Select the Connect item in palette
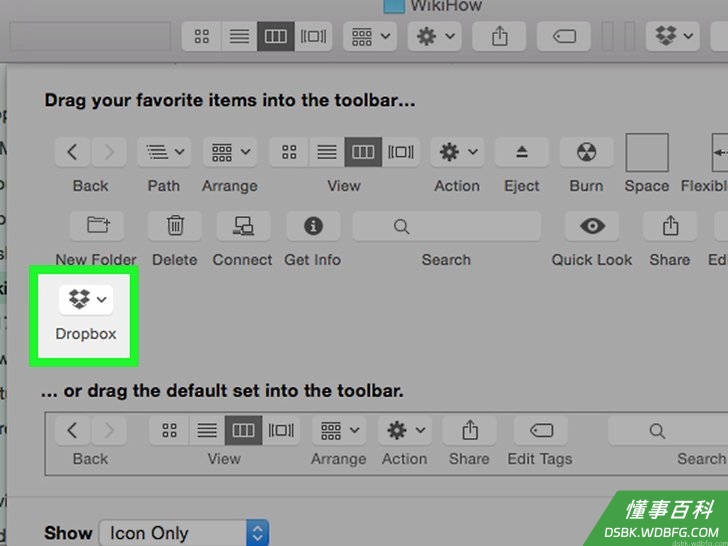Image resolution: width=728 pixels, height=546 pixels. [243, 226]
